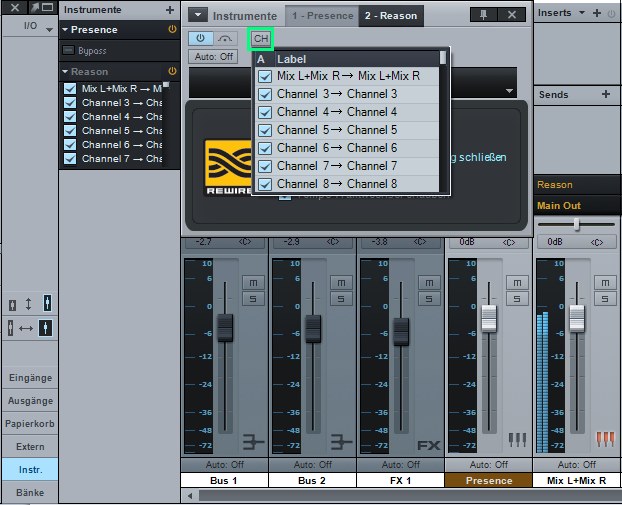Show Eingänge section

[x=30, y=378]
